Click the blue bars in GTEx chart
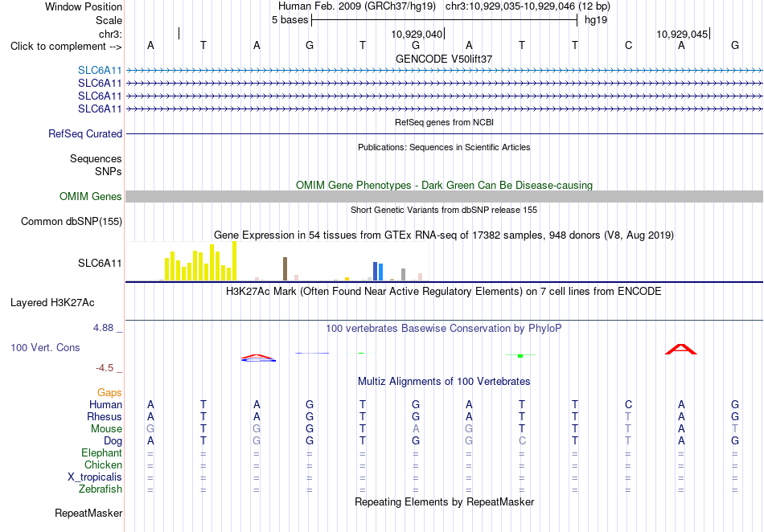764x532 pixels. [378, 271]
